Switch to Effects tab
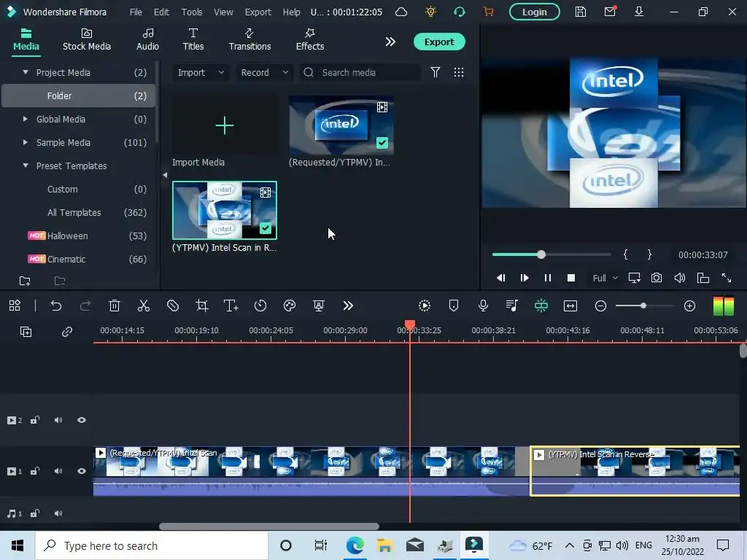Viewport: 747px width, 560px height. coord(309,39)
